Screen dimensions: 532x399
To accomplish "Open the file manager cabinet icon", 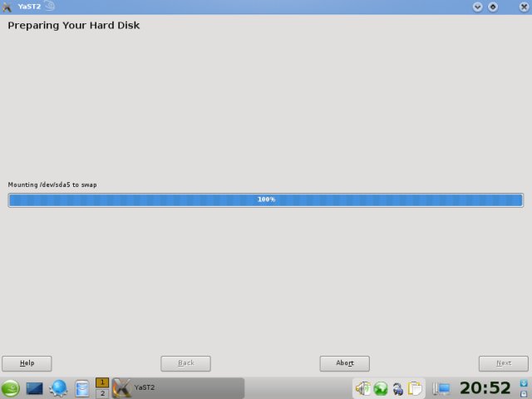I will 81,388.
